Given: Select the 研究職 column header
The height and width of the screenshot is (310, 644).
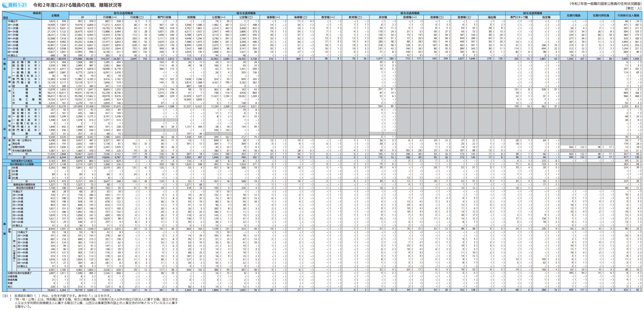Looking at the screenshot, I should tap(383, 17).
